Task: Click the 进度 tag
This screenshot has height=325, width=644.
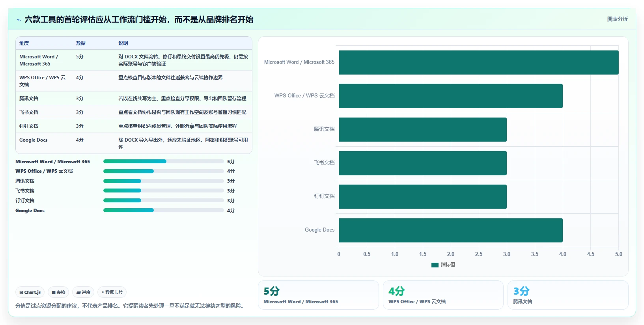Action: [x=83, y=292]
